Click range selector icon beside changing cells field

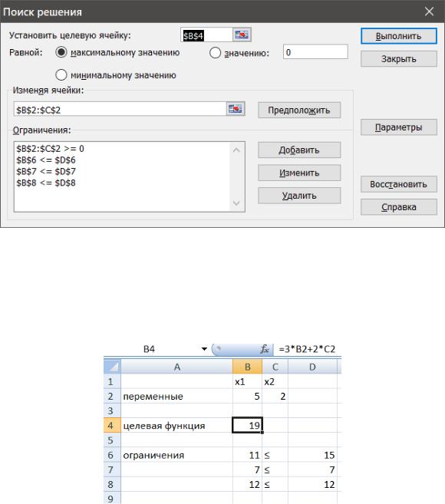click(236, 109)
